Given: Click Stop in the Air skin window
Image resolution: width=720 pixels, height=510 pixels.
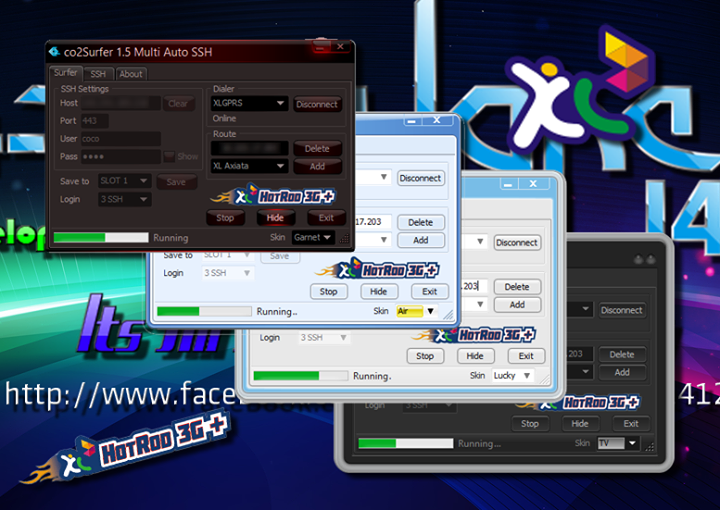Looking at the screenshot, I should tap(328, 291).
